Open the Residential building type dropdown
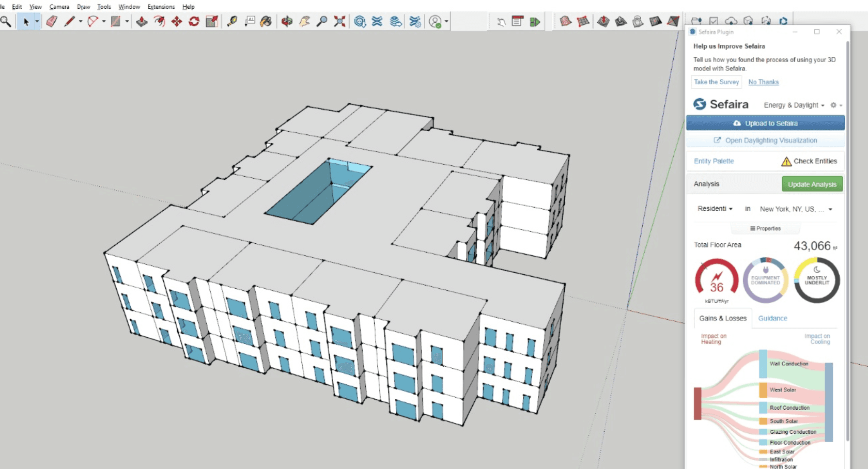The width and height of the screenshot is (868, 469). pyautogui.click(x=716, y=209)
